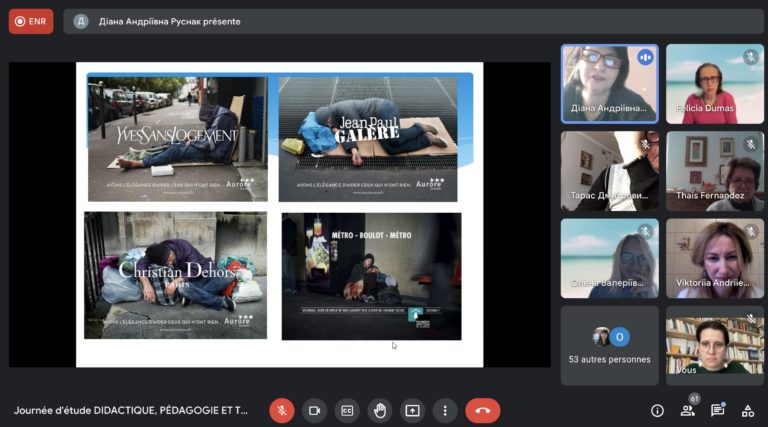The width and height of the screenshot is (768, 427).
Task: Select Thais Fernandez video tile
Action: 715,171
